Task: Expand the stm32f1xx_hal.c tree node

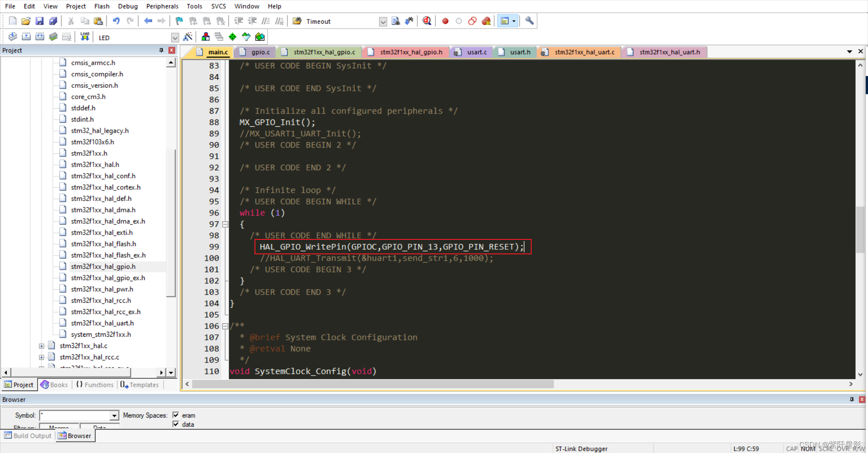Action: [41, 345]
